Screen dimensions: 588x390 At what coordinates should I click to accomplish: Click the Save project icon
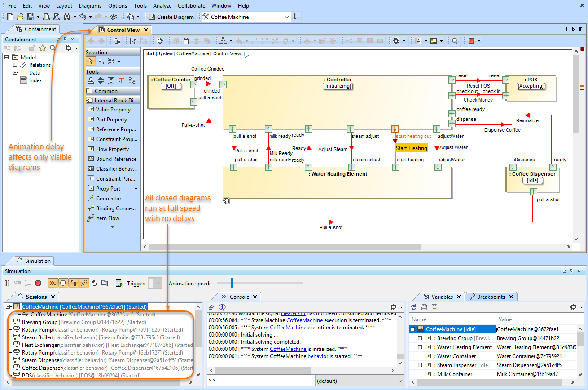tap(31, 17)
